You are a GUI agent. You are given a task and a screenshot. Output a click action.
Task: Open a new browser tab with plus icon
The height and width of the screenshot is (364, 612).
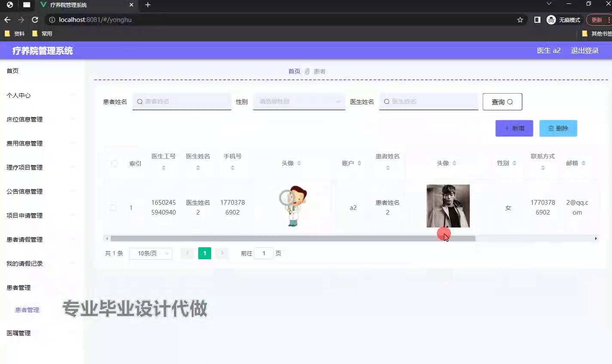point(148,5)
